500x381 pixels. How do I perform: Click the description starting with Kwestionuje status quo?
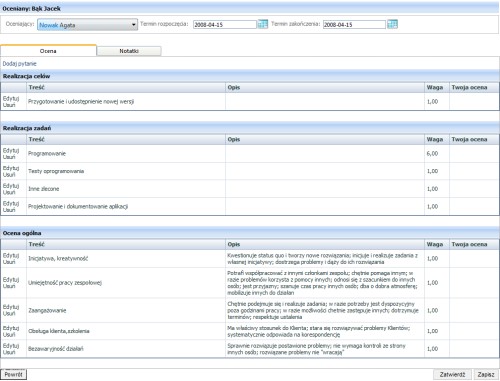[322, 259]
